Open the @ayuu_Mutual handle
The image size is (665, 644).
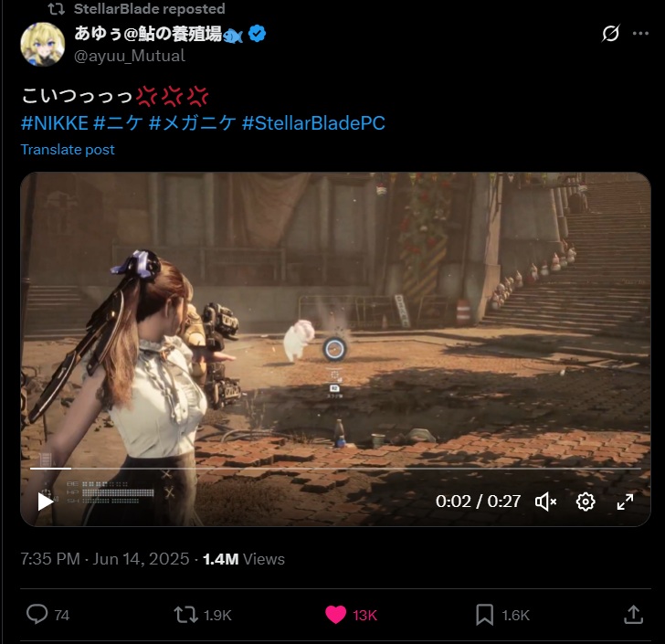coord(130,56)
